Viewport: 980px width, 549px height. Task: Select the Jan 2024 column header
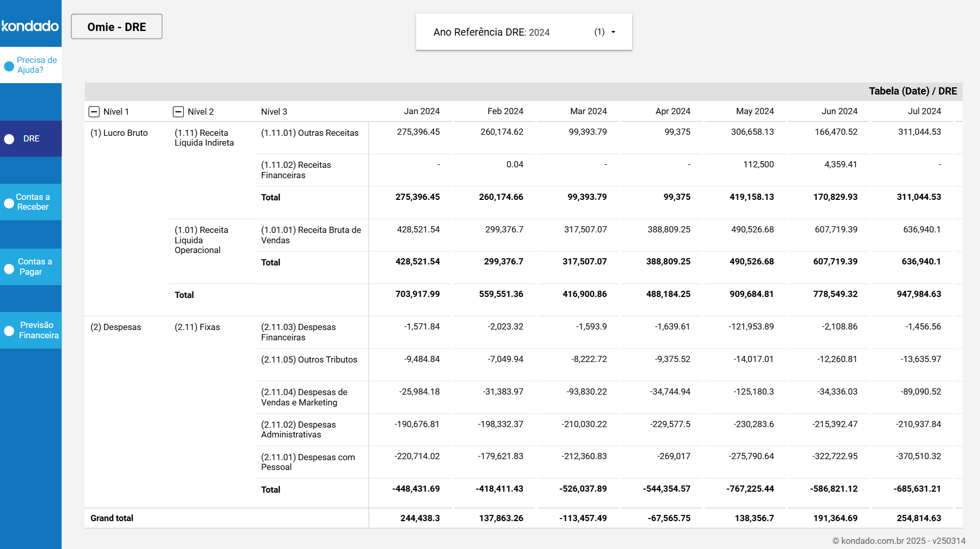[421, 111]
